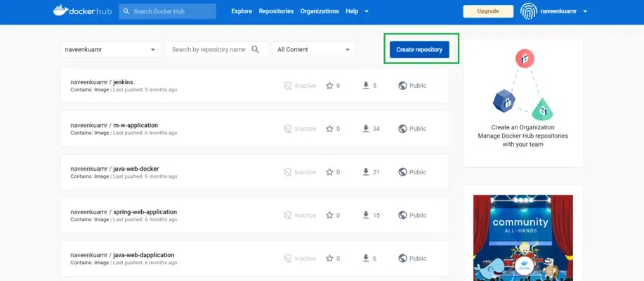Click the Search Docker Hub input field
The width and height of the screenshot is (644, 281).
[172, 11]
